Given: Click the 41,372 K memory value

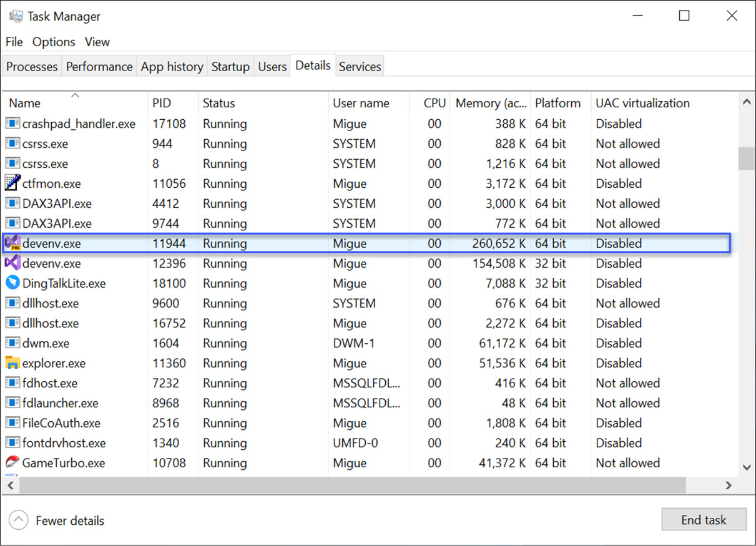Looking at the screenshot, I should 503,463.
